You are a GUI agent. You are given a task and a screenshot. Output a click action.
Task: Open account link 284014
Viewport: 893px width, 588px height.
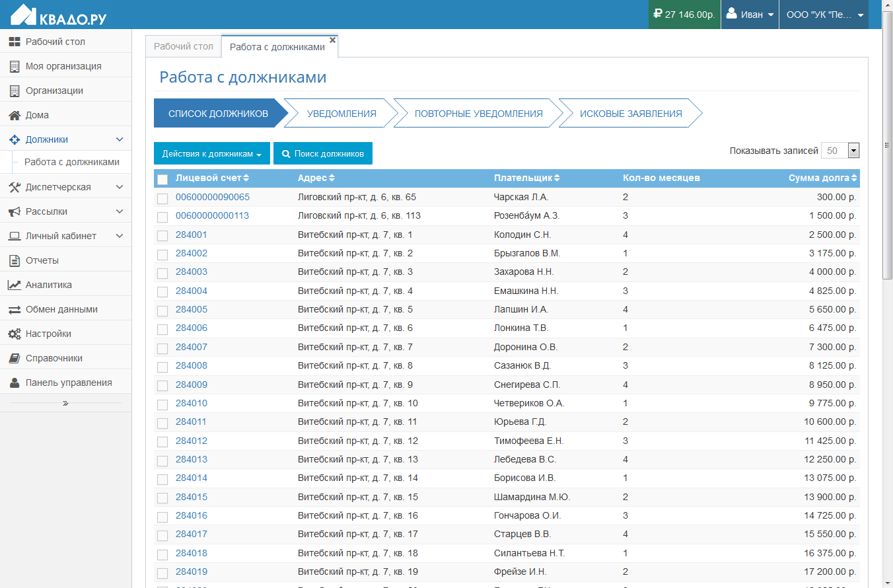(x=192, y=478)
